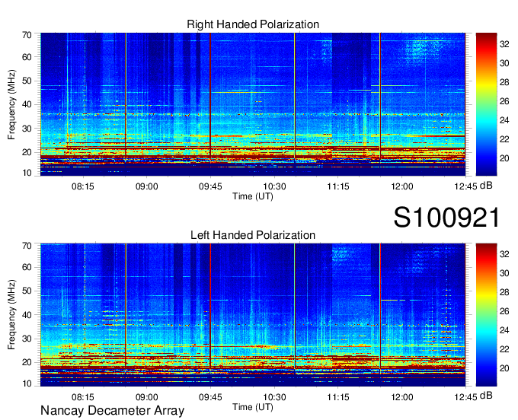This screenshot has height=420, width=518.
Task: Click 30 on top panel frequency axis
Action: 27,129
